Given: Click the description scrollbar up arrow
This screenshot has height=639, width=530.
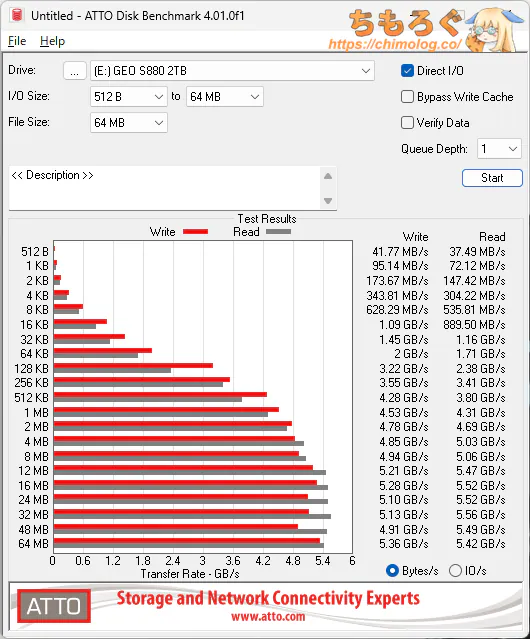Looking at the screenshot, I should coord(328,176).
